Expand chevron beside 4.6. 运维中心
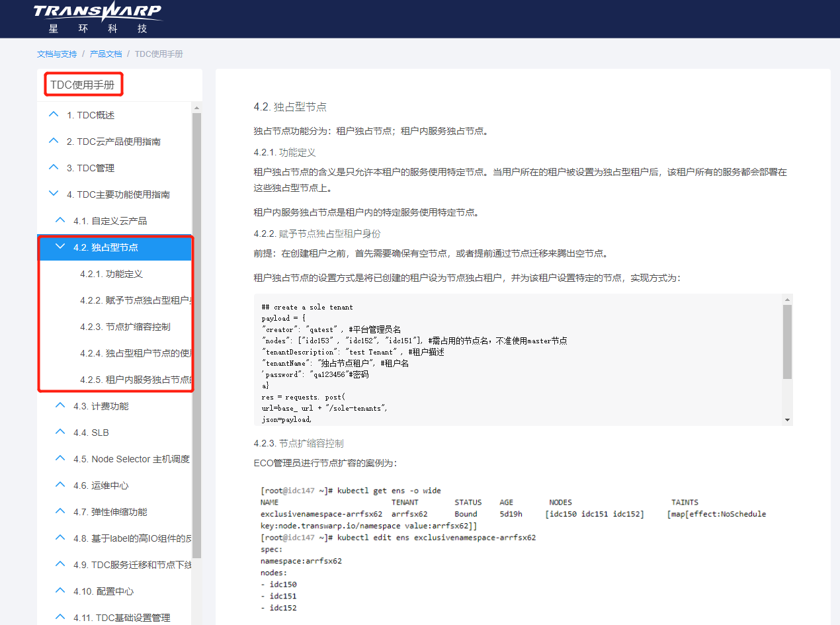 pos(60,485)
